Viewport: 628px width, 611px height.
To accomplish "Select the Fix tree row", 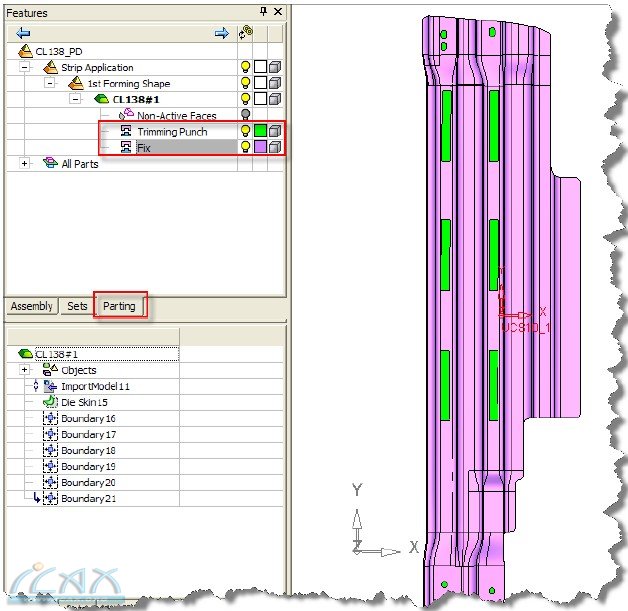I will [x=186, y=147].
